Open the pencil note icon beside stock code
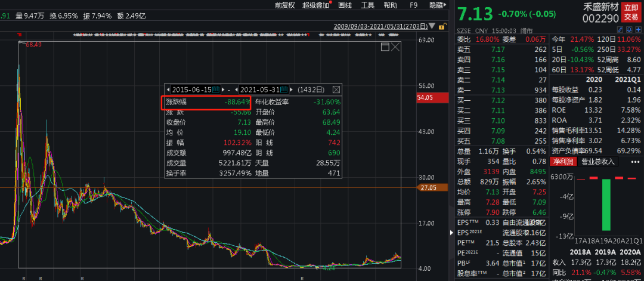 [620, 30]
